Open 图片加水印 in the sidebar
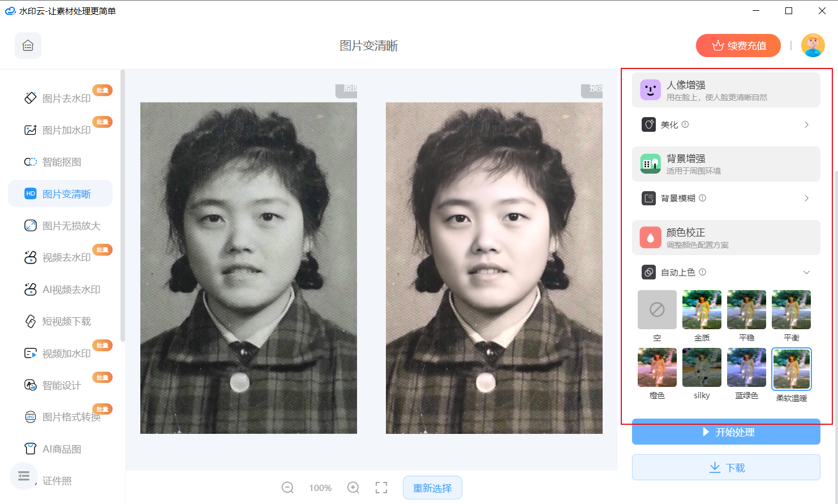Image resolution: width=838 pixels, height=504 pixels. (60, 130)
